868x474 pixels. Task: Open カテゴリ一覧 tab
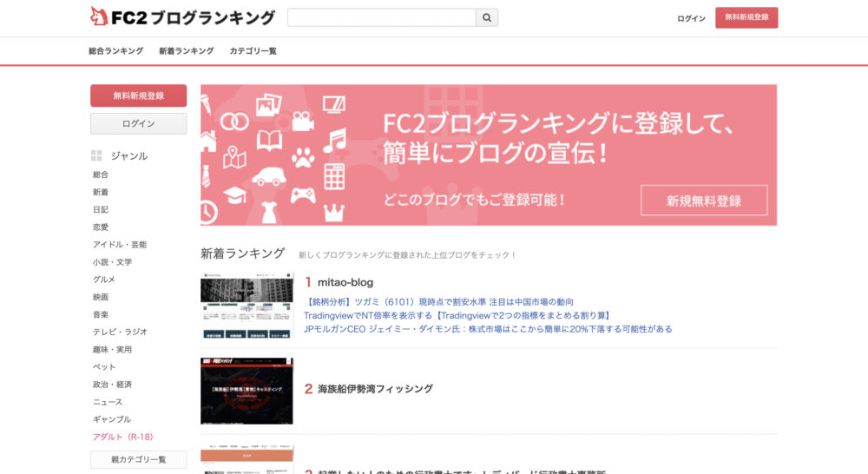[x=253, y=51]
